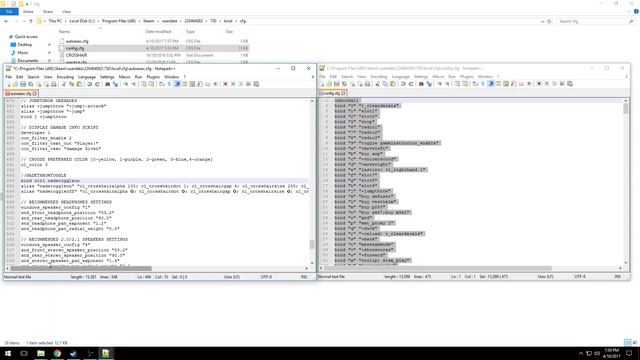Click Print icon in autoexec.cfg Notepad++ toolbar

(x=53, y=84)
